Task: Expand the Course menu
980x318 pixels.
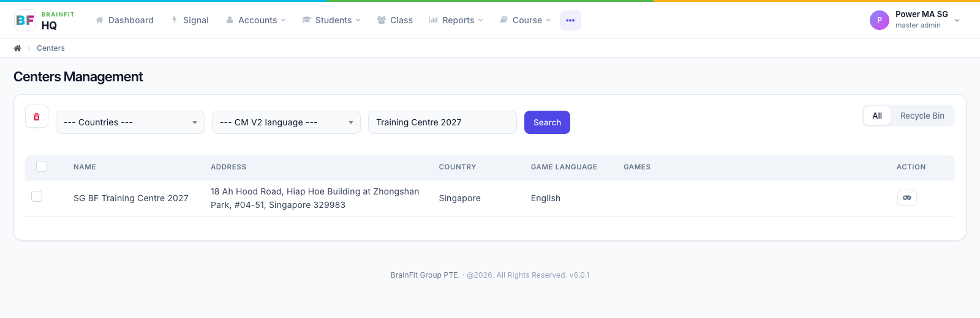Action: click(x=526, y=20)
